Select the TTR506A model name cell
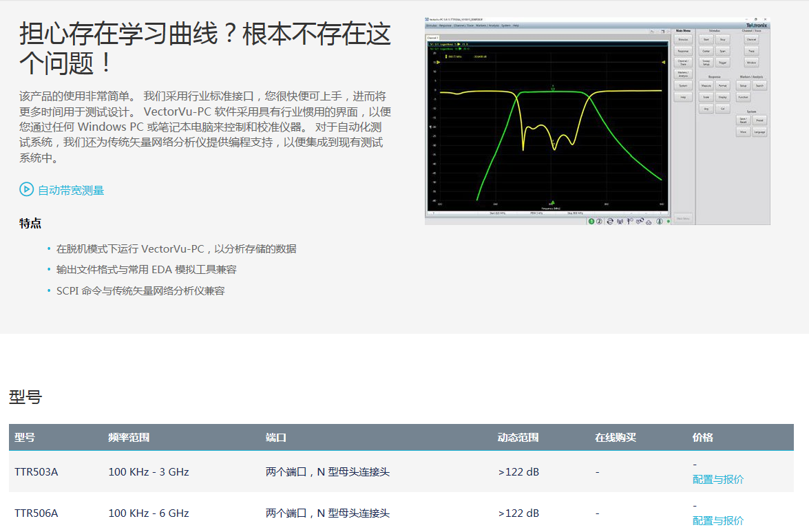The width and height of the screenshot is (809, 532). [x=36, y=513]
